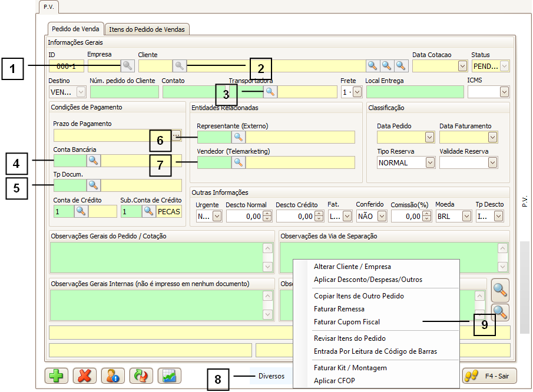The image size is (533, 392).
Task: Search Representante (Externo) with magnifier
Action: click(239, 137)
